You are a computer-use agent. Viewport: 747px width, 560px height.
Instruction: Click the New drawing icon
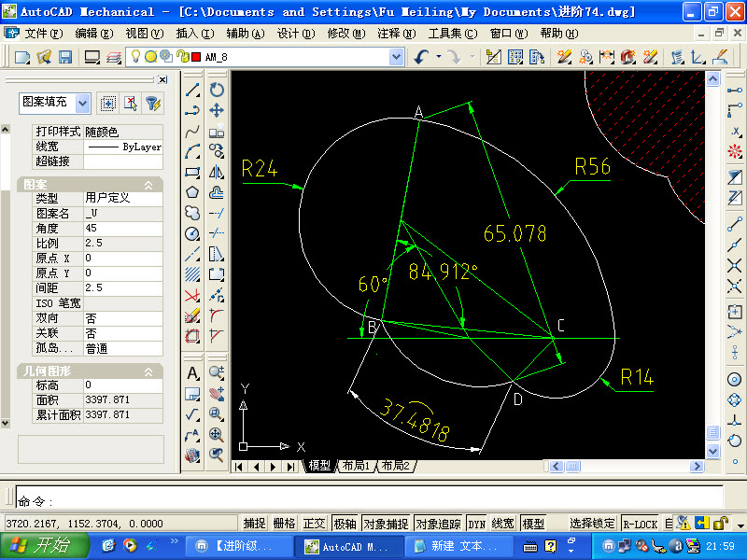click(x=22, y=57)
